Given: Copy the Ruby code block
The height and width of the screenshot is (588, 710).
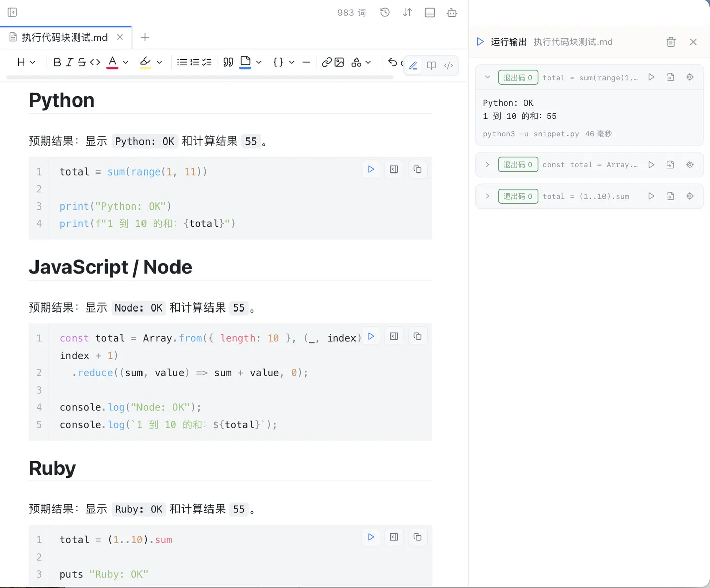Looking at the screenshot, I should 417,537.
